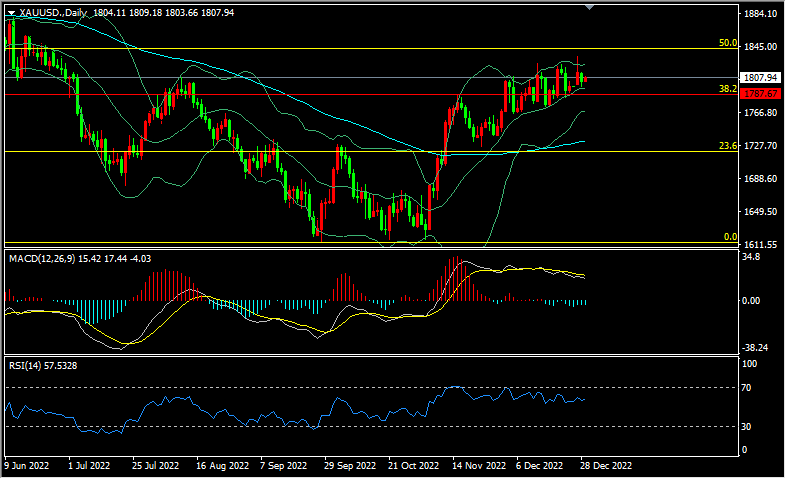
Task: Click the 1884.10 price scale value
Action: point(761,13)
